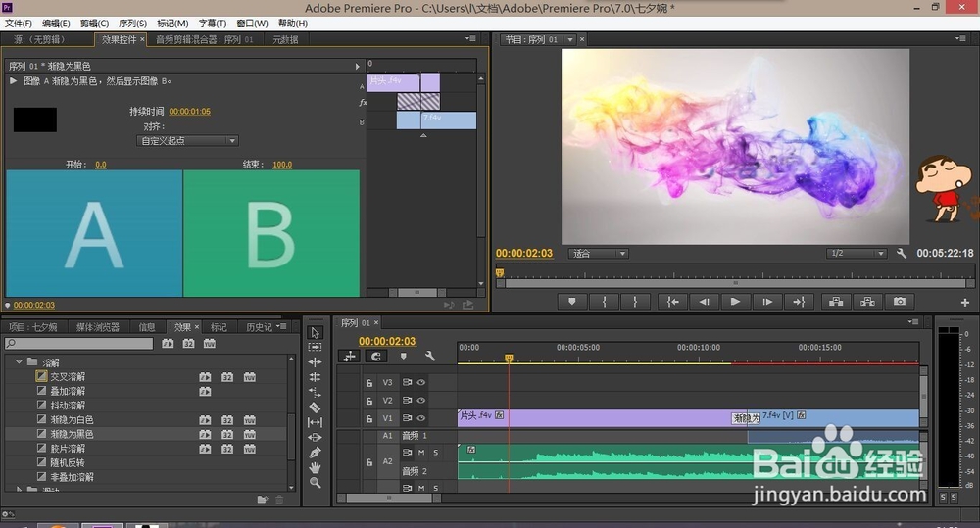980x528 pixels.
Task: Open the Effect Controls panel menu
Action: (x=470, y=39)
